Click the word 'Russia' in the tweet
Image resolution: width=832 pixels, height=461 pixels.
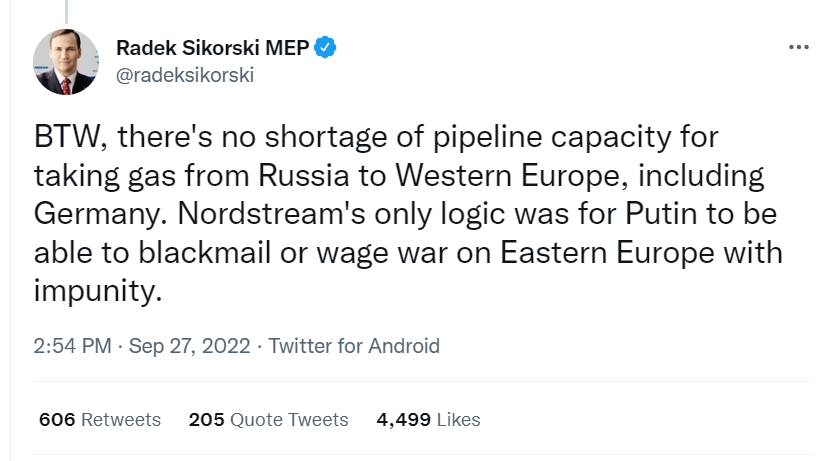coord(304,176)
